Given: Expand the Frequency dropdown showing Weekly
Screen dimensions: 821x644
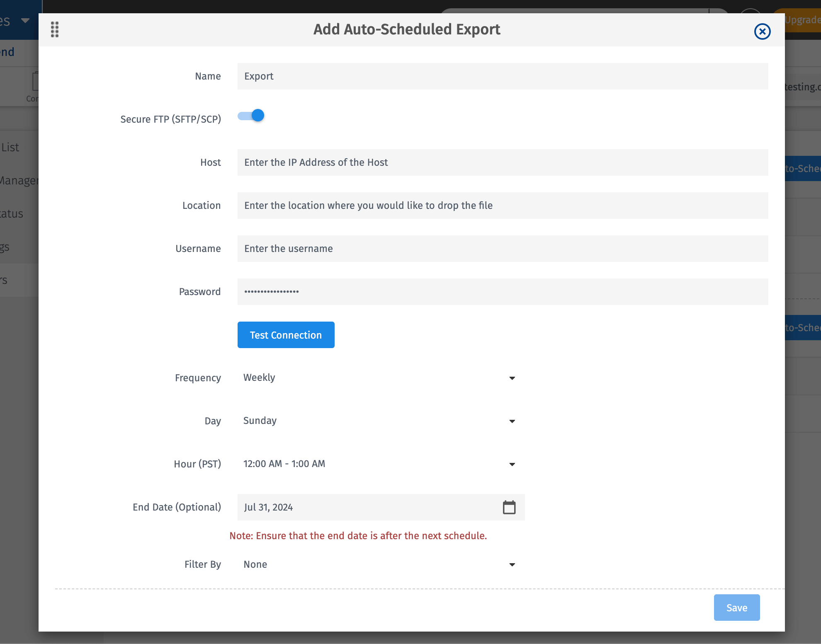Looking at the screenshot, I should point(373,378).
